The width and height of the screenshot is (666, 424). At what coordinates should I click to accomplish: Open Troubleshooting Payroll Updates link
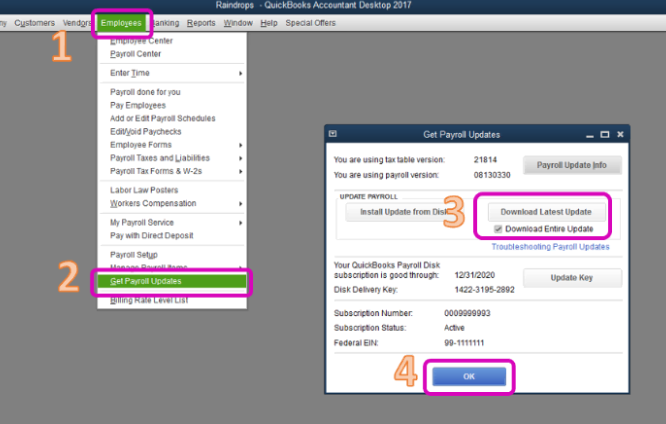coord(550,247)
